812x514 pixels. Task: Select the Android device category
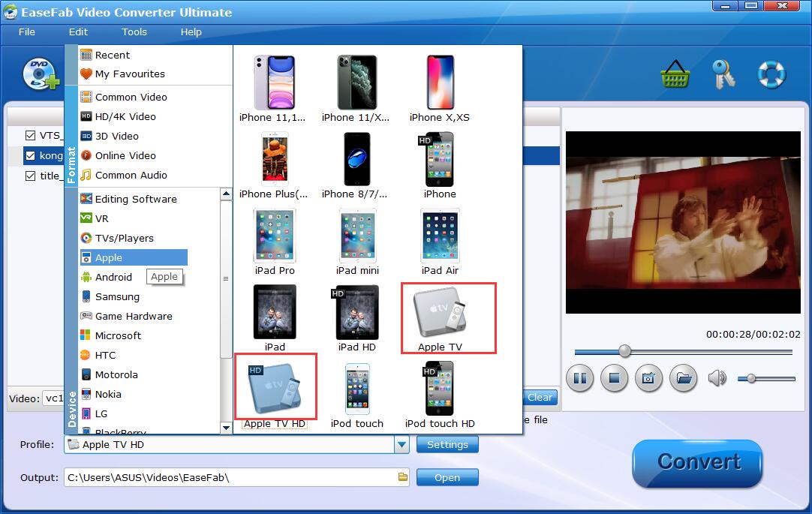click(x=106, y=278)
